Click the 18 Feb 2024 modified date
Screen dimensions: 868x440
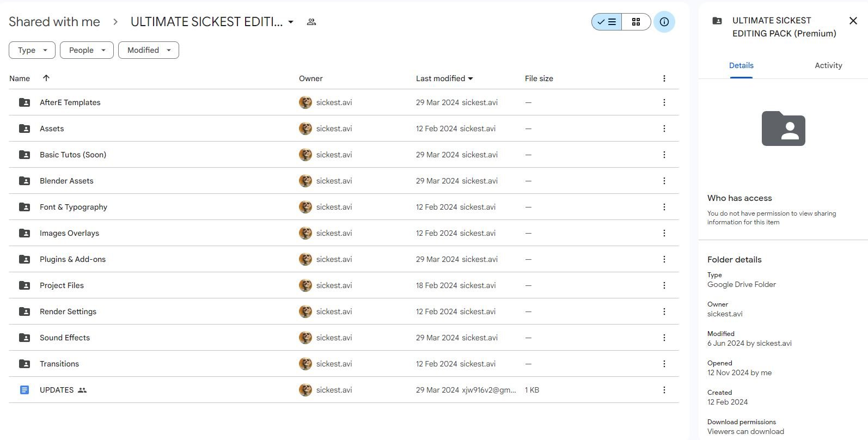click(x=437, y=285)
